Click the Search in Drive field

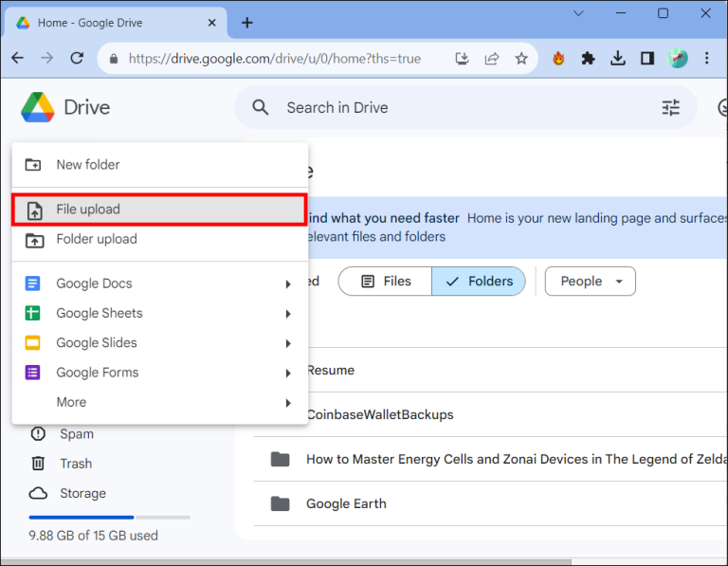pos(464,107)
